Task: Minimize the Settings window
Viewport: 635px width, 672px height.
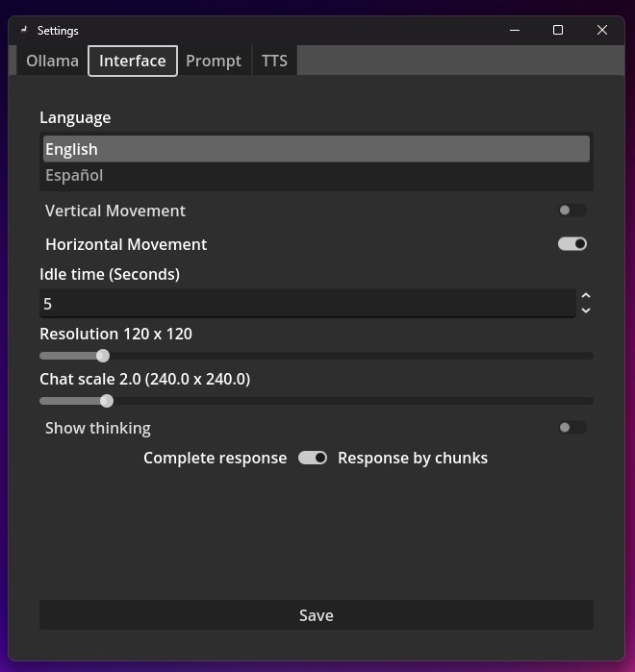Action: 513,31
